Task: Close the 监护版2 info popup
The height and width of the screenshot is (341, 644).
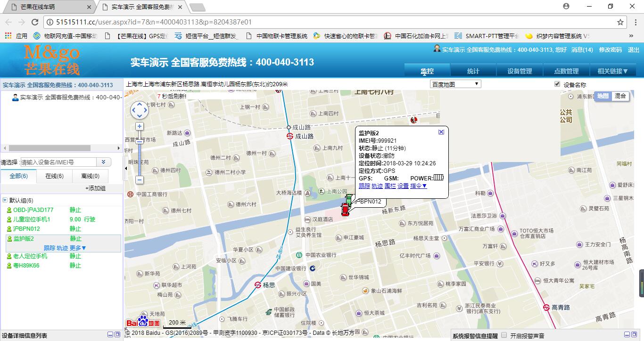Action: point(441,132)
